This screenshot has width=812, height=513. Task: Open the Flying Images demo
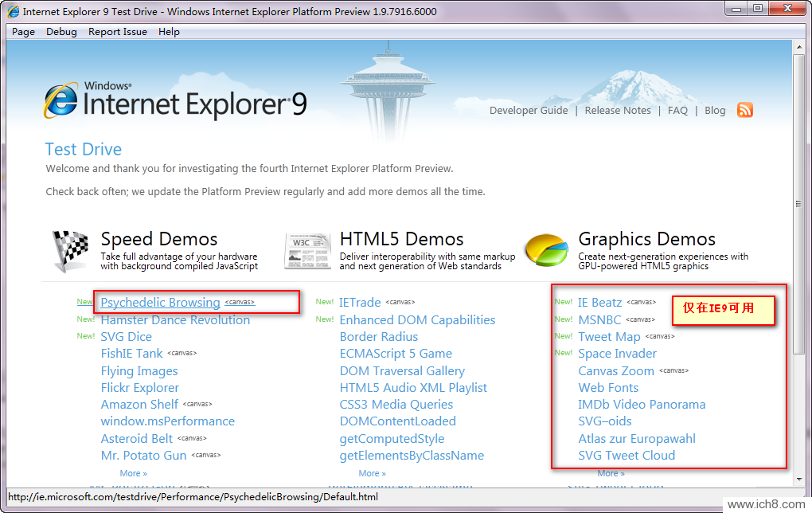(x=139, y=371)
